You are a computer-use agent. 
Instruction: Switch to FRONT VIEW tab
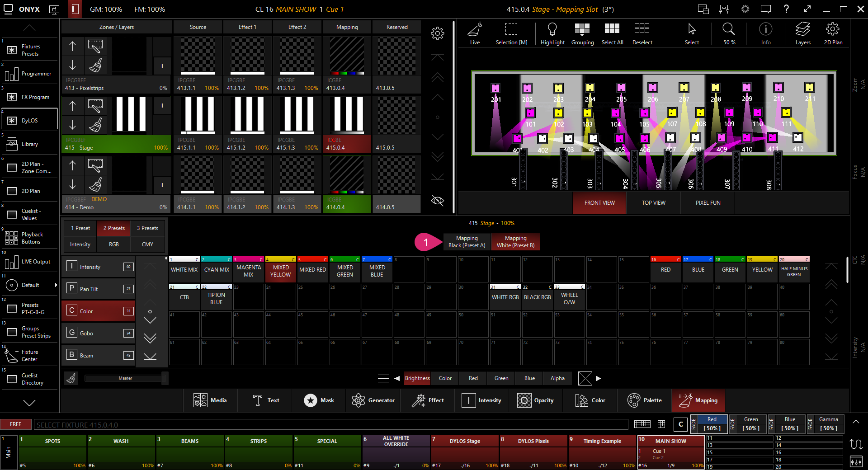[599, 203]
